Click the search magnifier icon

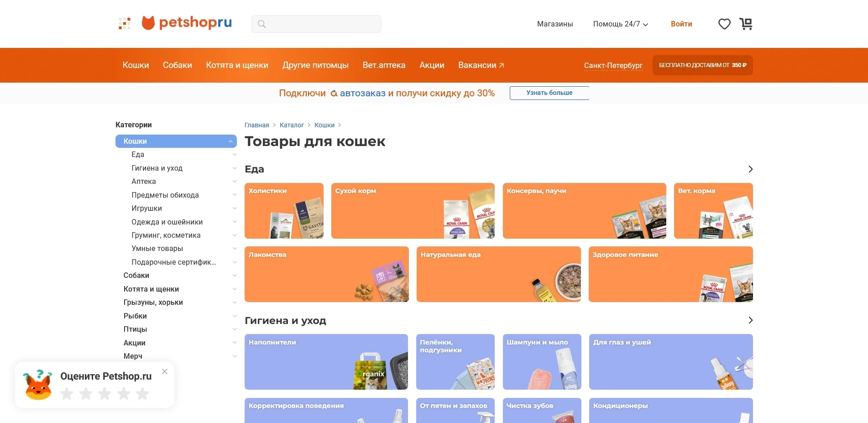pyautogui.click(x=261, y=24)
